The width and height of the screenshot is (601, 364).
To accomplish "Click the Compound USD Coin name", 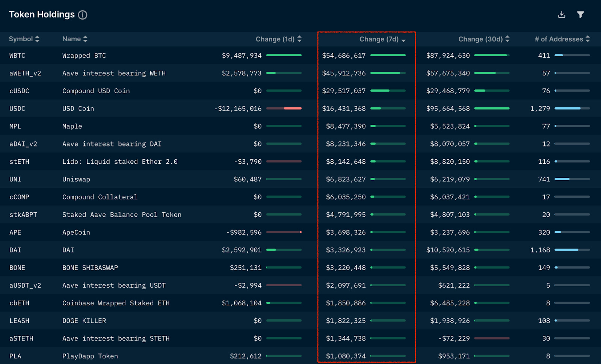I will (96, 91).
